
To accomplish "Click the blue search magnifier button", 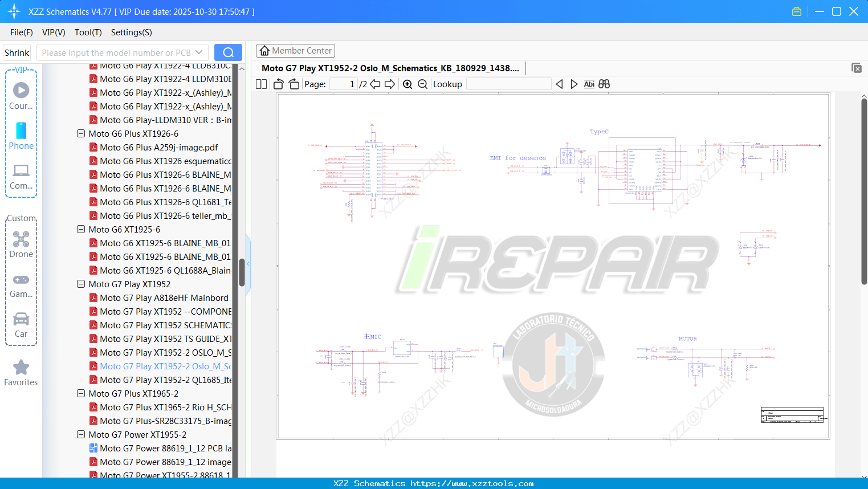I will pyautogui.click(x=228, y=52).
